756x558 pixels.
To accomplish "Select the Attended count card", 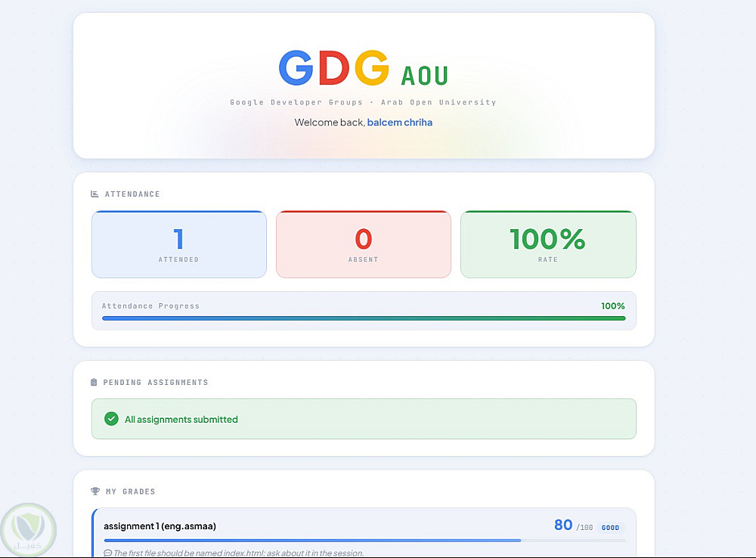I will 179,244.
